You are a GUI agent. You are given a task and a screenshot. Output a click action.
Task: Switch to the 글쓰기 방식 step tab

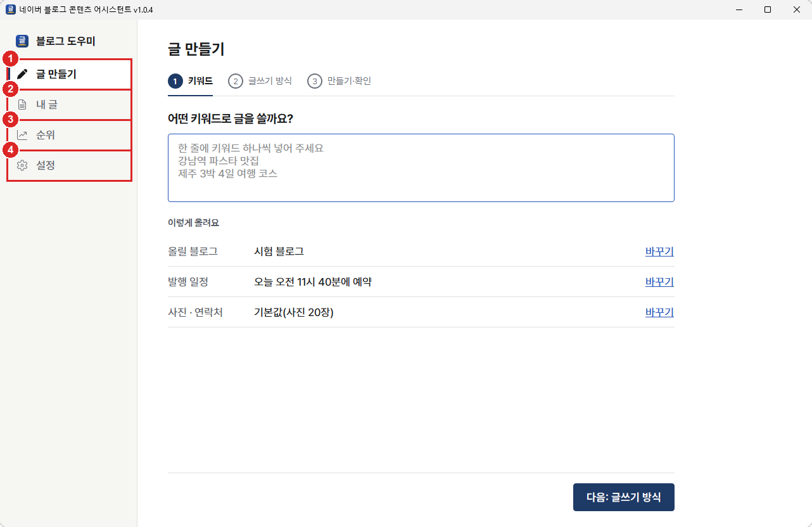(260, 81)
